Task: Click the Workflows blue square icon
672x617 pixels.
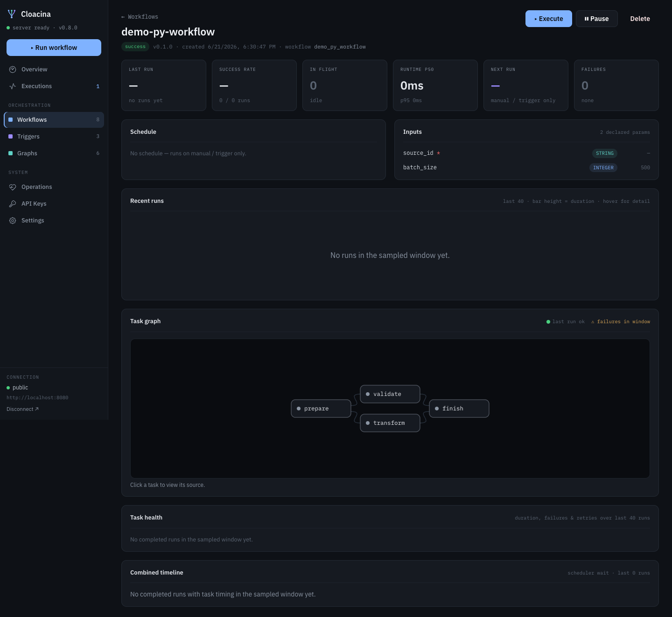Action: pos(11,120)
